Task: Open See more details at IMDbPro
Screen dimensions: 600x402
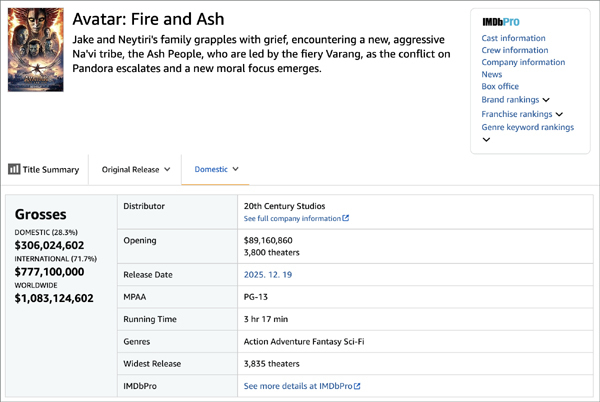Action: (297, 386)
